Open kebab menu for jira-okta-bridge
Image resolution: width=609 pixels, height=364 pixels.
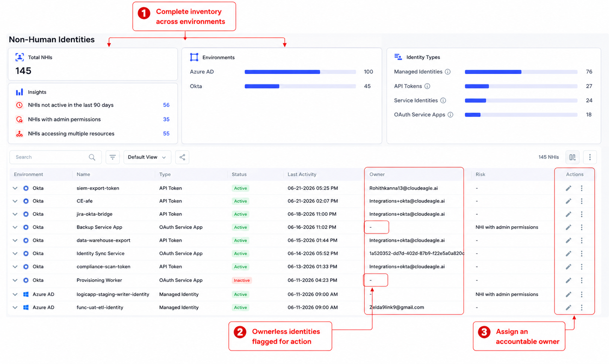tap(582, 214)
